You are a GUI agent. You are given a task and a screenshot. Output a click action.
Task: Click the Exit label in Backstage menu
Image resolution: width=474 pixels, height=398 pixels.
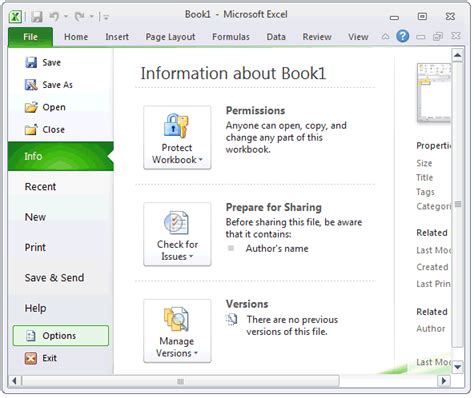click(49, 358)
